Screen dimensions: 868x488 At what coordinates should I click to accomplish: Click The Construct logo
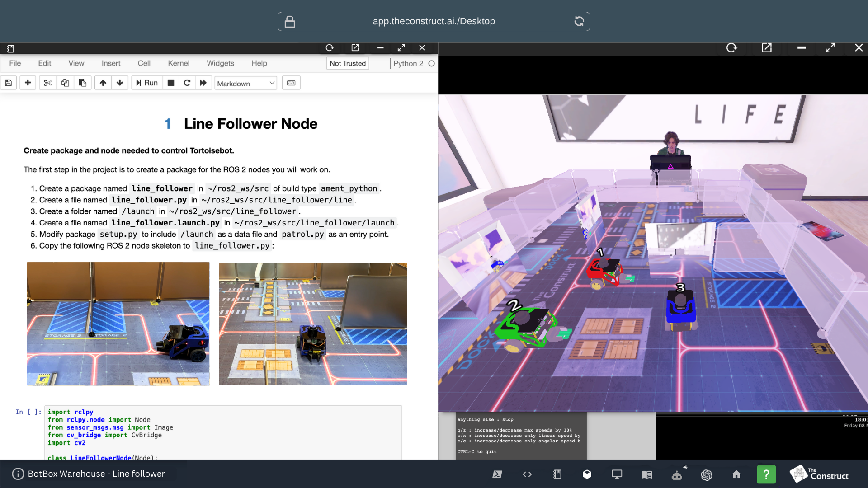tap(819, 474)
